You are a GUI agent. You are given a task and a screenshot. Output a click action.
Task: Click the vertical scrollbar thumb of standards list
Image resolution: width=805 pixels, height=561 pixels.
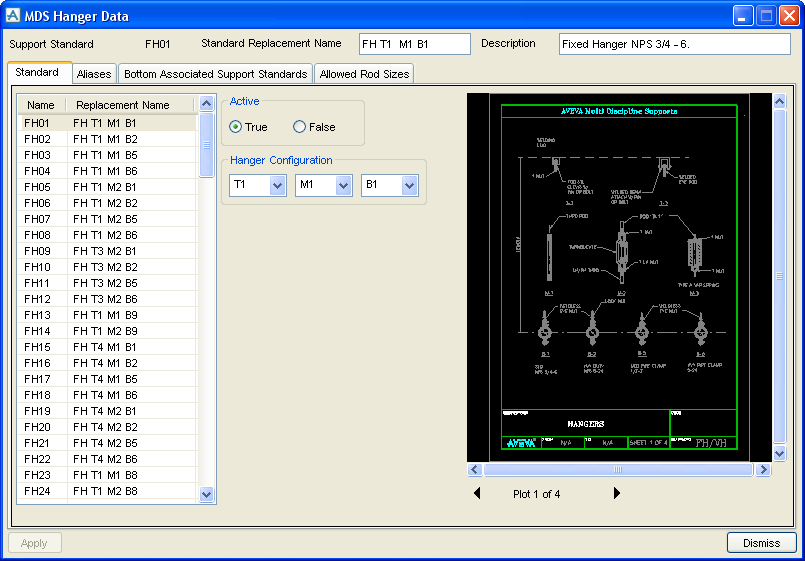(x=206, y=145)
